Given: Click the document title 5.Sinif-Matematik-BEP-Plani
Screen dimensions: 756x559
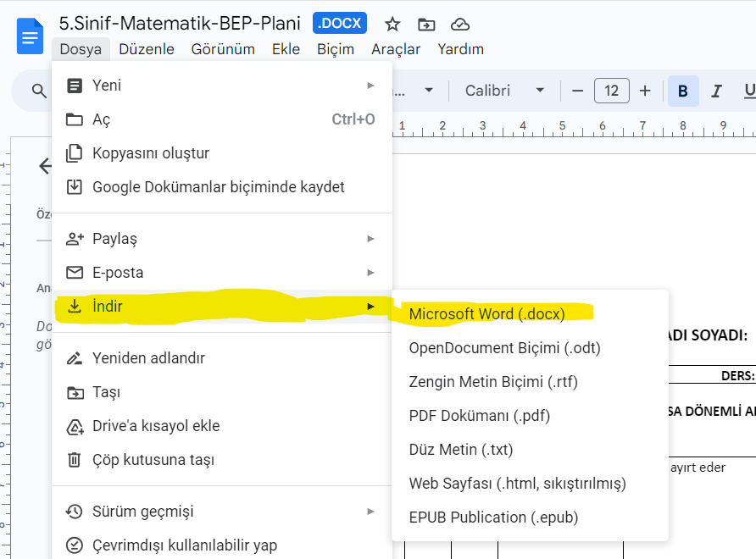Looking at the screenshot, I should coord(180,23).
